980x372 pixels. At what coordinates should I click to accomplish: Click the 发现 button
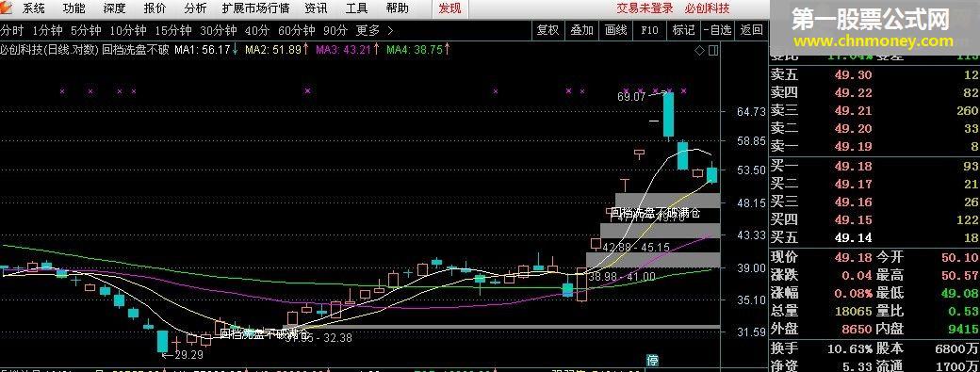point(449,8)
